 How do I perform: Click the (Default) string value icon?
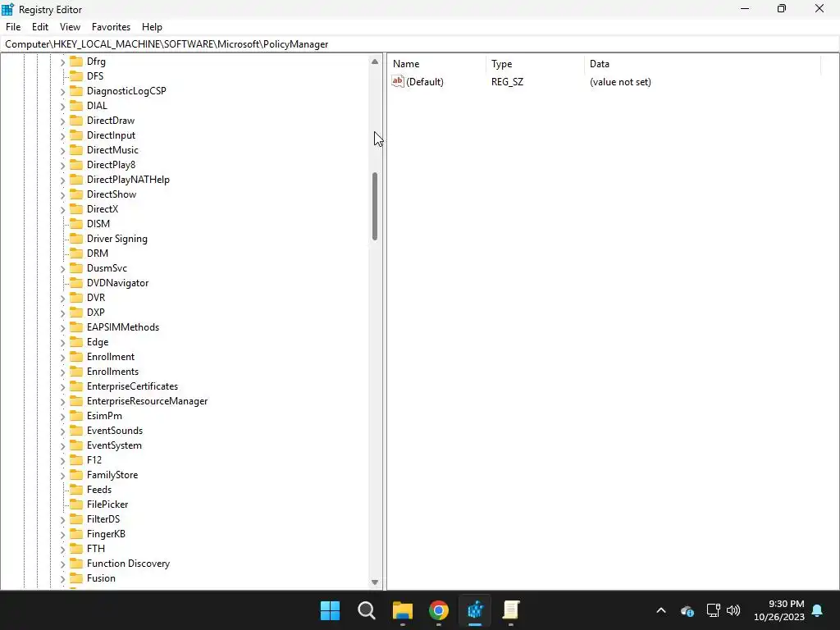click(x=398, y=81)
